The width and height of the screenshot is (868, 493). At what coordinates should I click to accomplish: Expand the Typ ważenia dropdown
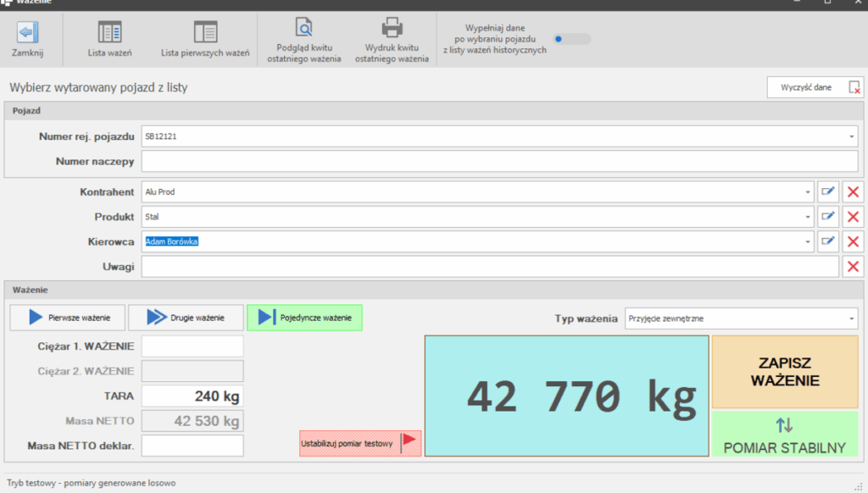coord(851,319)
